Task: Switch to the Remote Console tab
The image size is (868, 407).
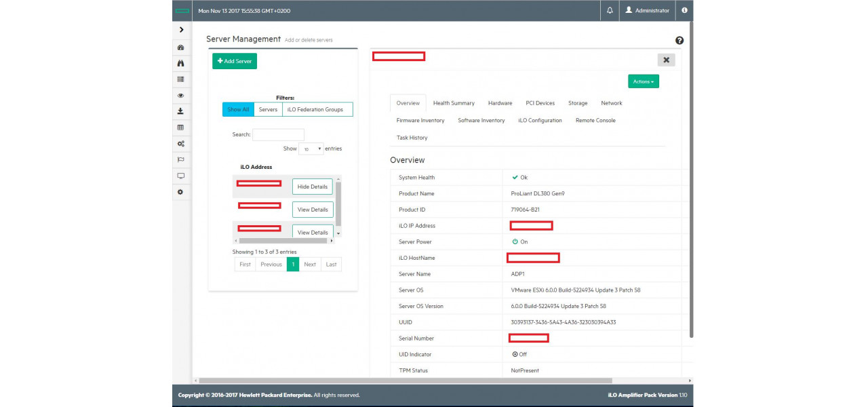Action: [595, 120]
